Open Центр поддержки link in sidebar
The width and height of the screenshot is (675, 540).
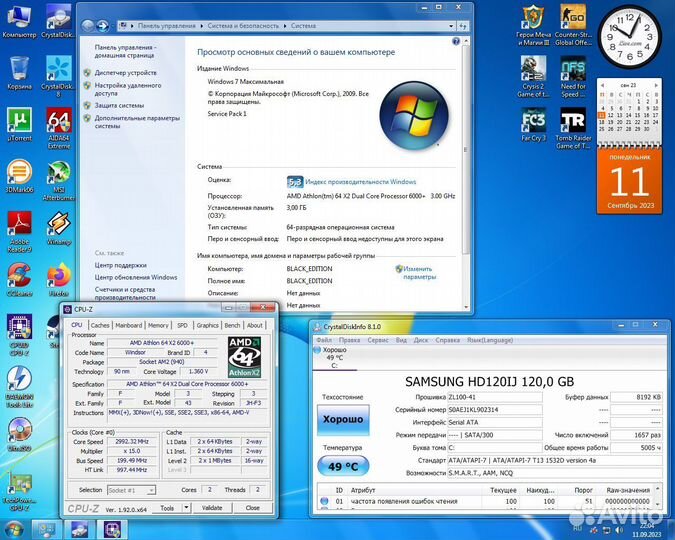(x=121, y=265)
